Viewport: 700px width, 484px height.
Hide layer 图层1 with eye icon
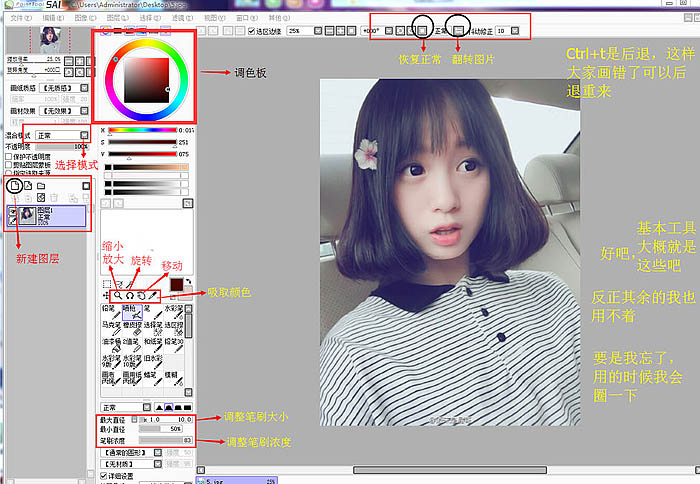[12, 211]
